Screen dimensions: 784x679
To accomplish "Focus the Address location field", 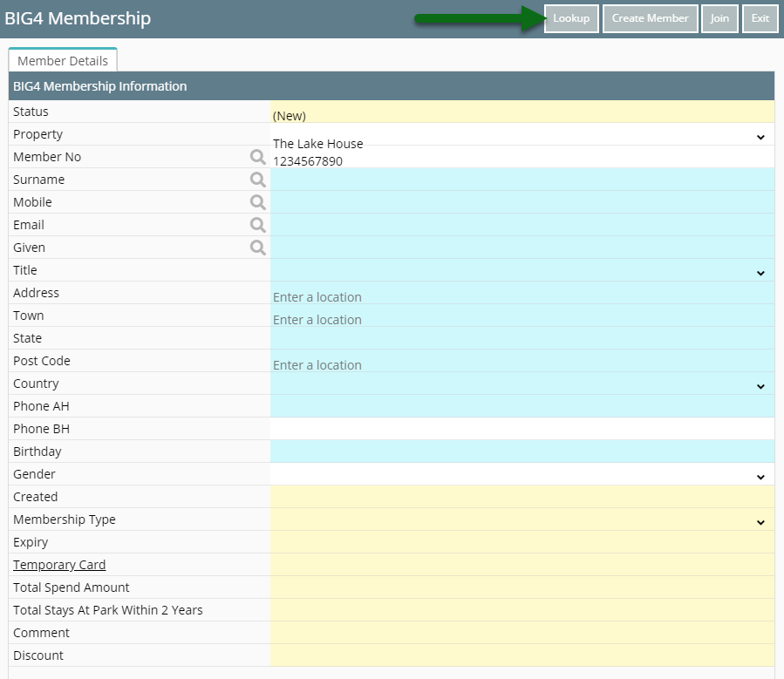I will pyautogui.click(x=522, y=293).
